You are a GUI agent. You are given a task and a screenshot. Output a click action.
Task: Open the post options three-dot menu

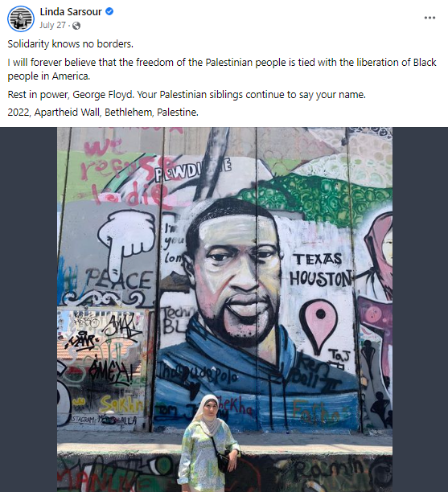tap(430, 18)
